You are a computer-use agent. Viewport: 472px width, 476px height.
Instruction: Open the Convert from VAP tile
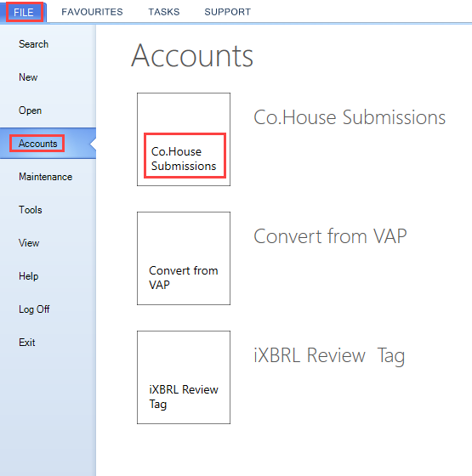184,258
